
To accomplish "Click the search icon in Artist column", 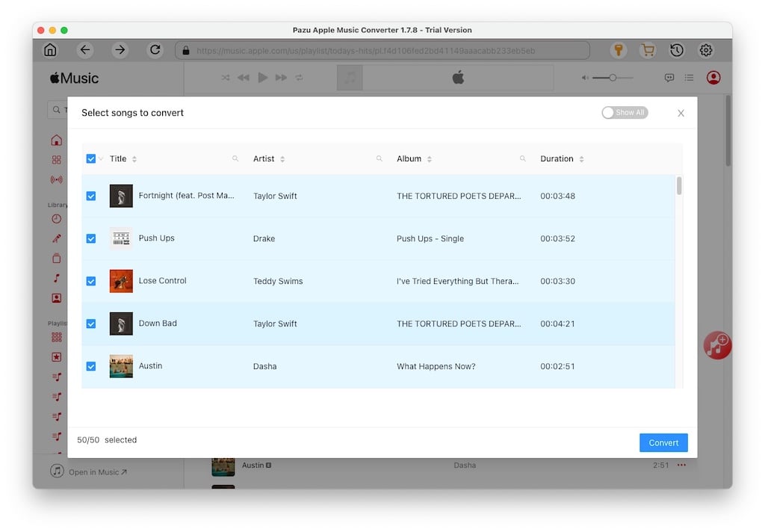I will (x=379, y=158).
